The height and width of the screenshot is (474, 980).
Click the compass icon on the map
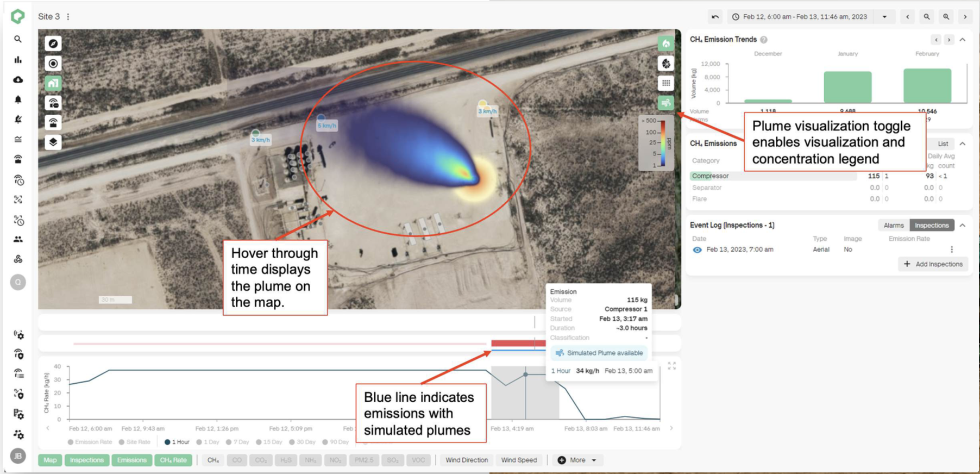[53, 43]
